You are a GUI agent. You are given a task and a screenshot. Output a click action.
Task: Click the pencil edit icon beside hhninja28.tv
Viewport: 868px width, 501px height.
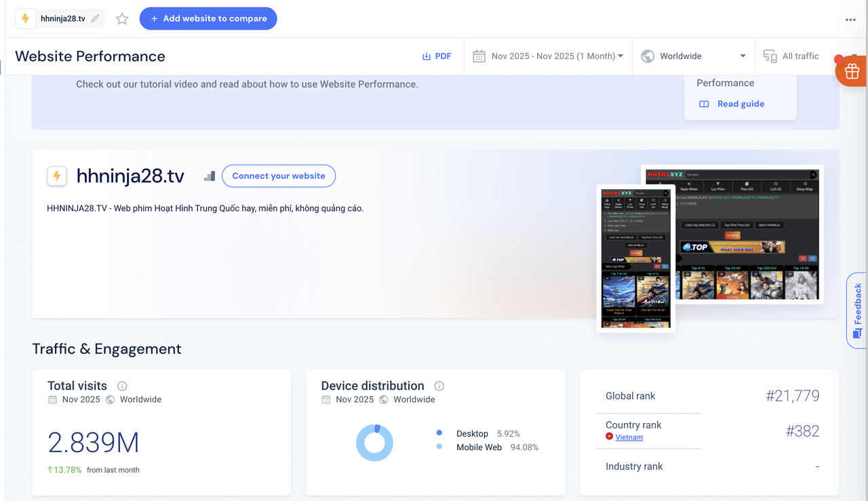click(x=96, y=18)
